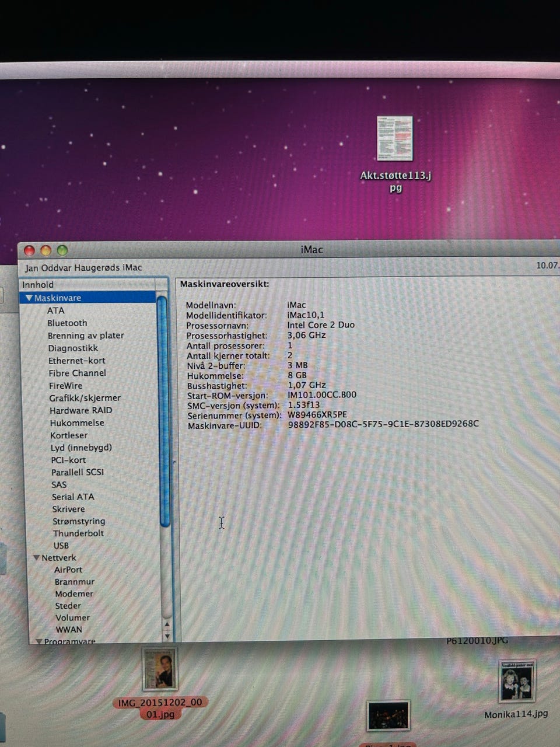Open Grafikk/skjermer entry
The image size is (560, 747).
coord(85,398)
